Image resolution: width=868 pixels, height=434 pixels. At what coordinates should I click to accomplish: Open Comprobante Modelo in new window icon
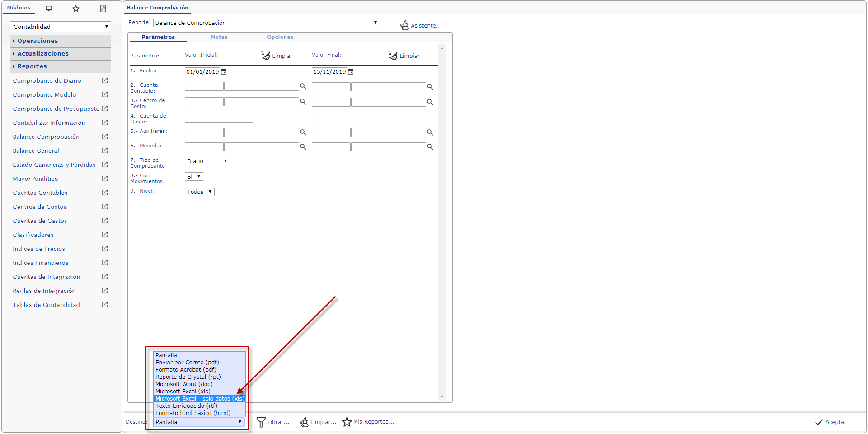point(105,94)
